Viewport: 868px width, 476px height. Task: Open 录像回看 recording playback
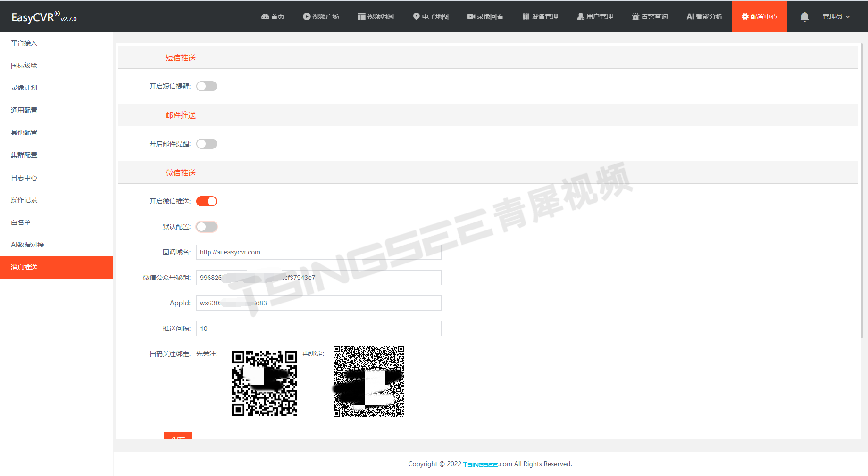pyautogui.click(x=485, y=16)
